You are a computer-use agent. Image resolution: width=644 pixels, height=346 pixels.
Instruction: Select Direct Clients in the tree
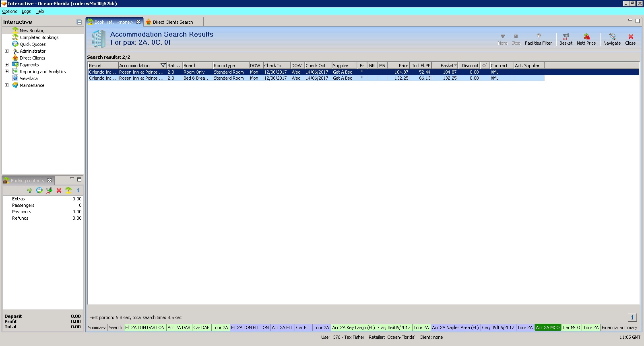[32, 58]
